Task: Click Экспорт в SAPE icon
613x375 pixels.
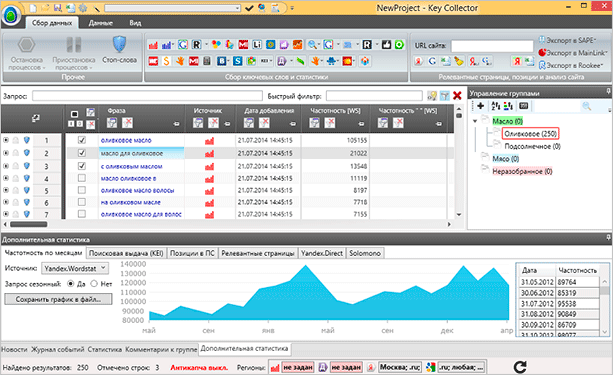Action: (x=542, y=40)
